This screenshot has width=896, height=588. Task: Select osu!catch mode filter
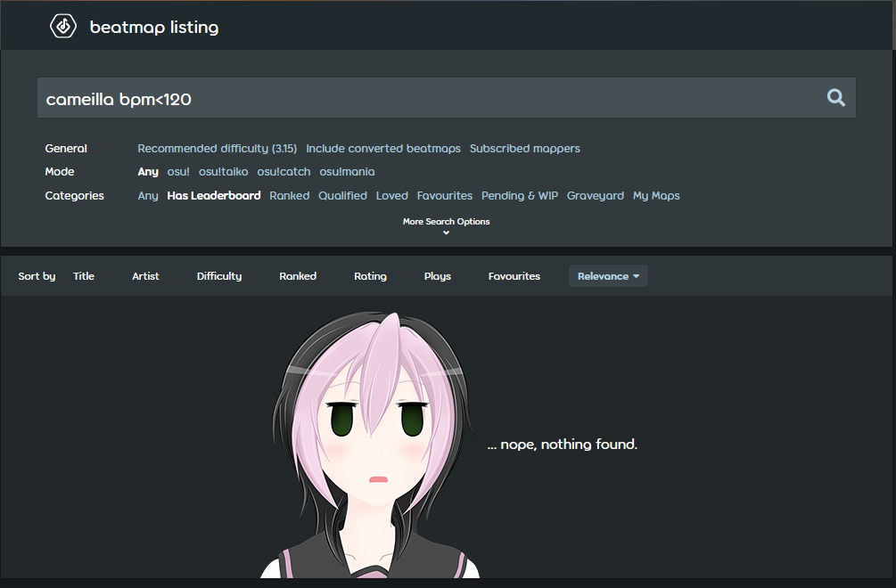tap(284, 172)
